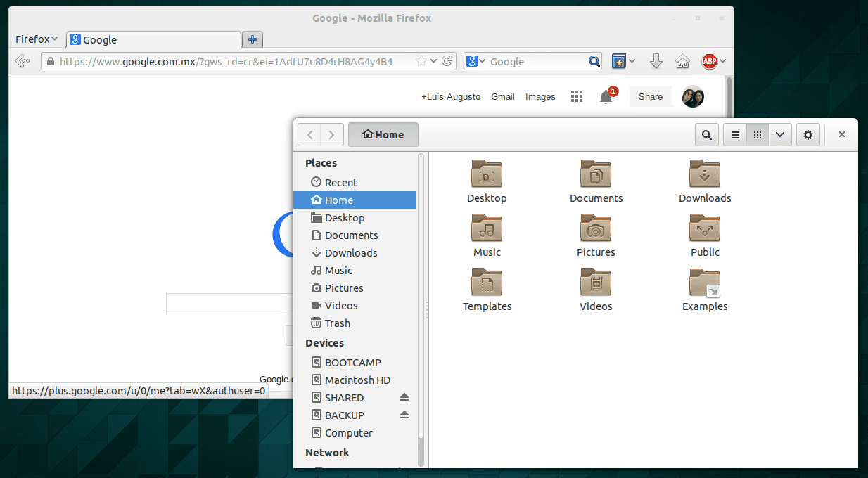This screenshot has width=868, height=478.
Task: Eject the SHARED volume
Action: 404,398
